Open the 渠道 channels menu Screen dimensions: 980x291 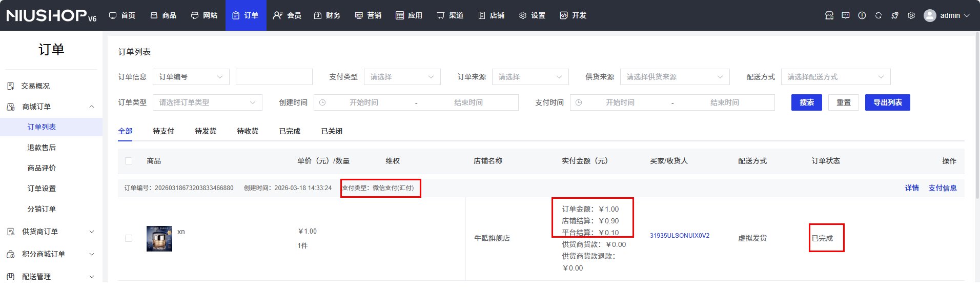coord(451,15)
